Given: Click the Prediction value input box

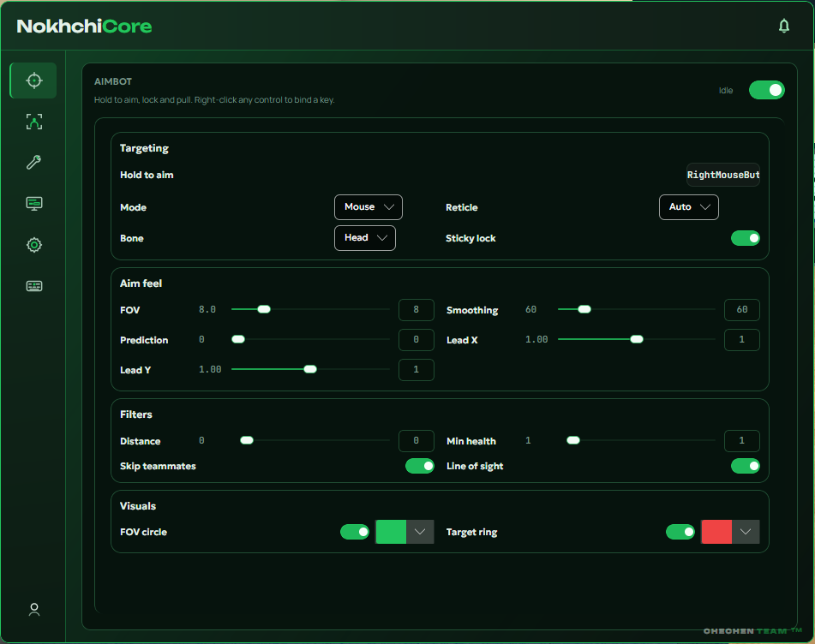Looking at the screenshot, I should click(x=416, y=340).
